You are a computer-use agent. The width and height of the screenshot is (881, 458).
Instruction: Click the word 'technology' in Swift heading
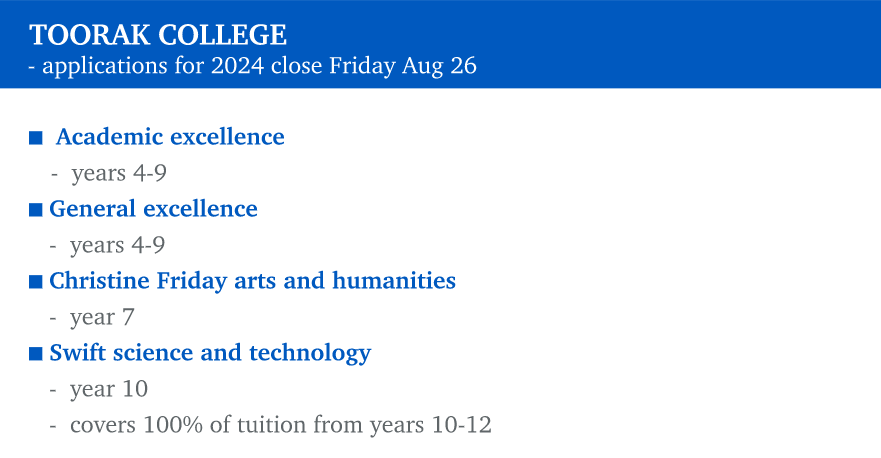click(310, 353)
